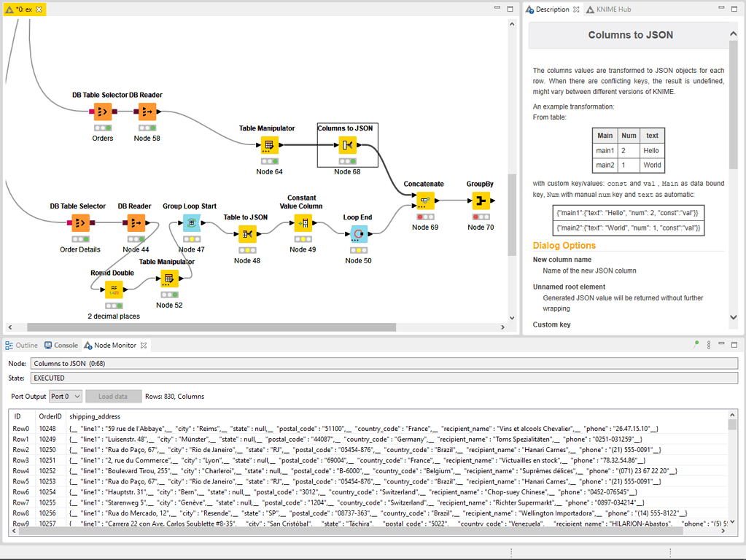Click the Load data button
The height and width of the screenshot is (560, 746).
(x=113, y=396)
